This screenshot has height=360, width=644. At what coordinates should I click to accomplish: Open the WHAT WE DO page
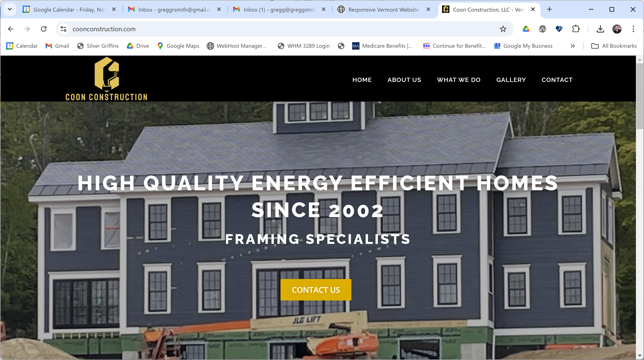(x=459, y=80)
